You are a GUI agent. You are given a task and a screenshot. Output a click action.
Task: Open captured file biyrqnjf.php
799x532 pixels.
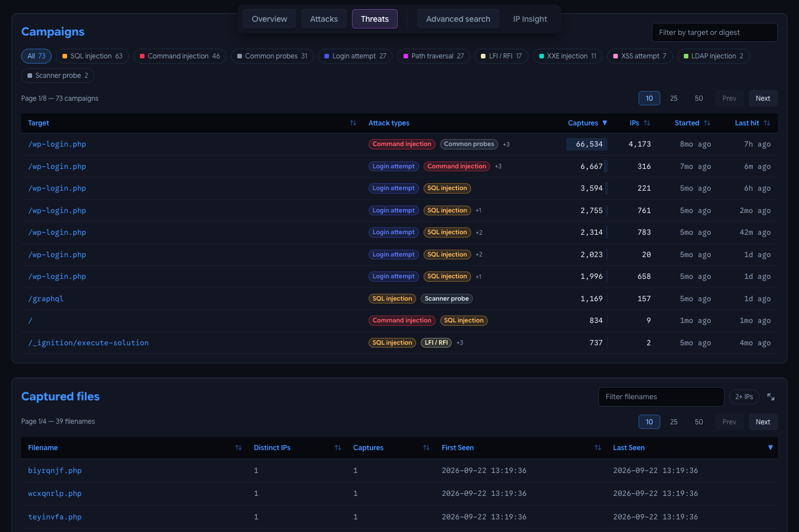pyautogui.click(x=55, y=471)
